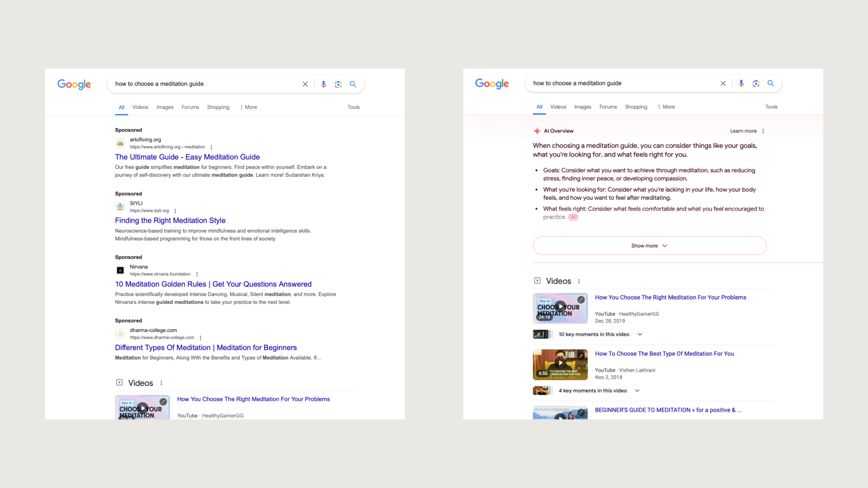The image size is (868, 488).
Task: Click Learn more beside AI Overview
Action: pyautogui.click(x=743, y=131)
